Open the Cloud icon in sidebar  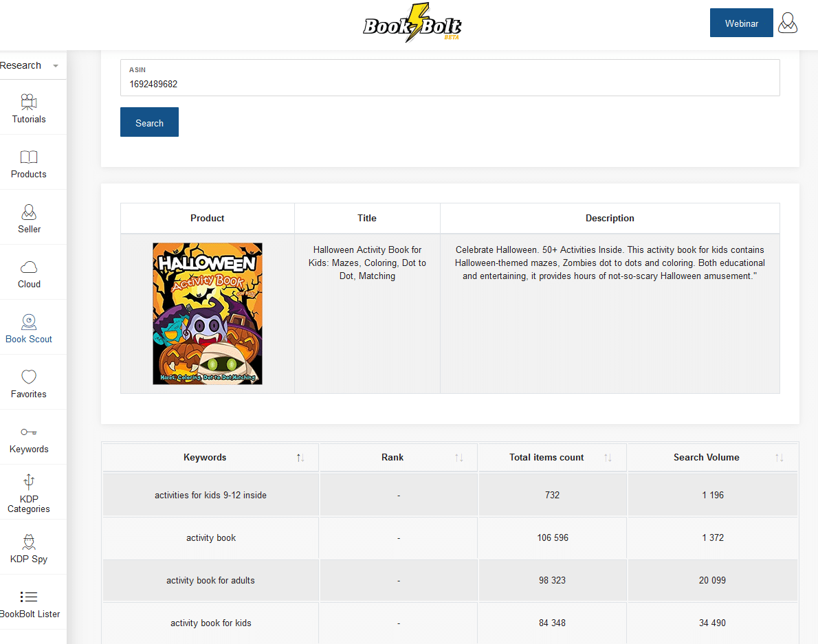pyautogui.click(x=29, y=267)
